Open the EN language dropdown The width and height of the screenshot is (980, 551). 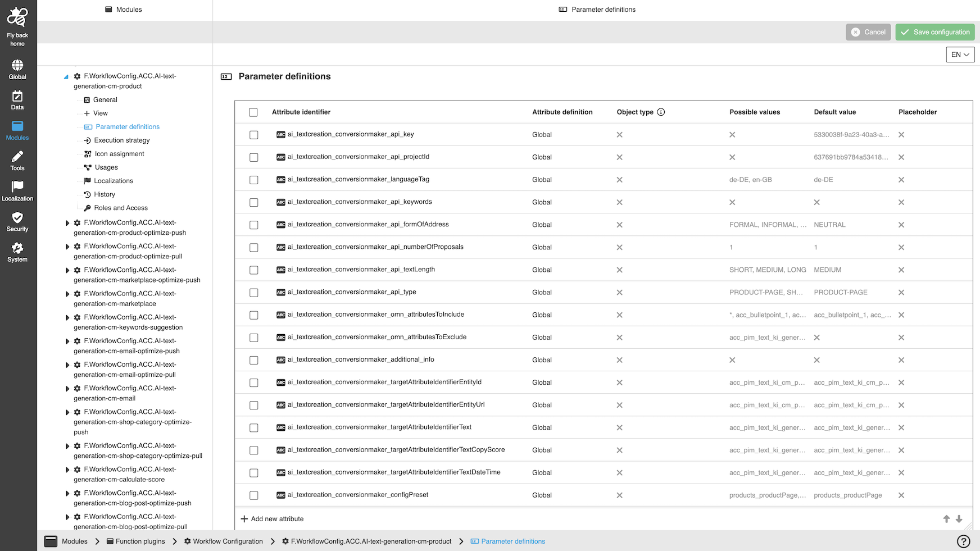coord(960,54)
